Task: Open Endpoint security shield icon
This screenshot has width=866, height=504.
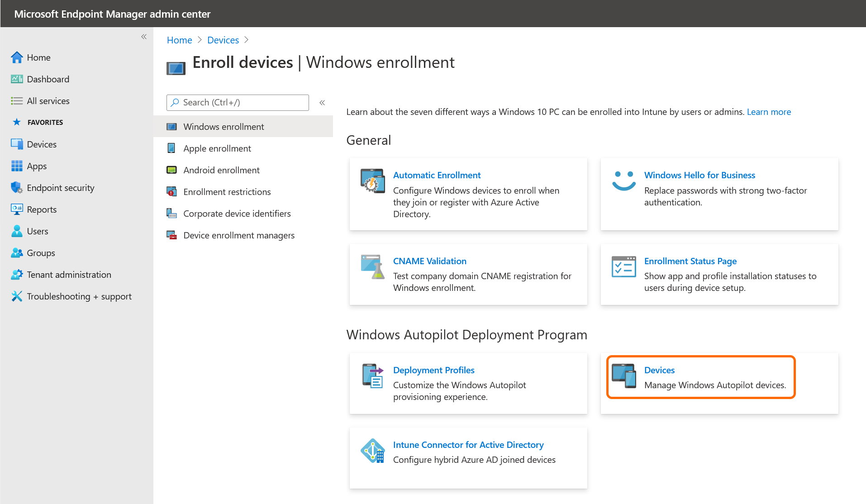Action: [17, 188]
